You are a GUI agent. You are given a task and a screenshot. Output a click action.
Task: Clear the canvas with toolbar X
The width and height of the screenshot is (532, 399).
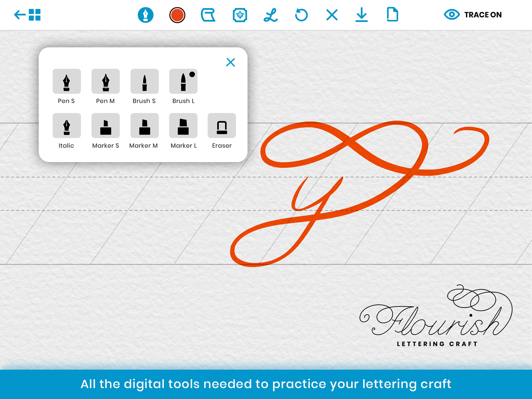tap(332, 15)
